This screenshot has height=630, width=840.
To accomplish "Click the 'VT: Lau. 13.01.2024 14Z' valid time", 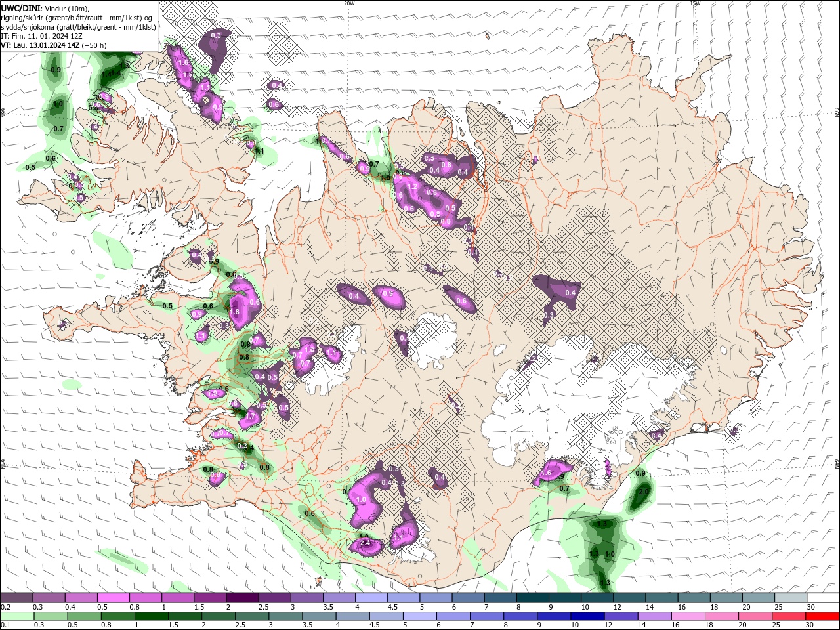I will coord(41,45).
